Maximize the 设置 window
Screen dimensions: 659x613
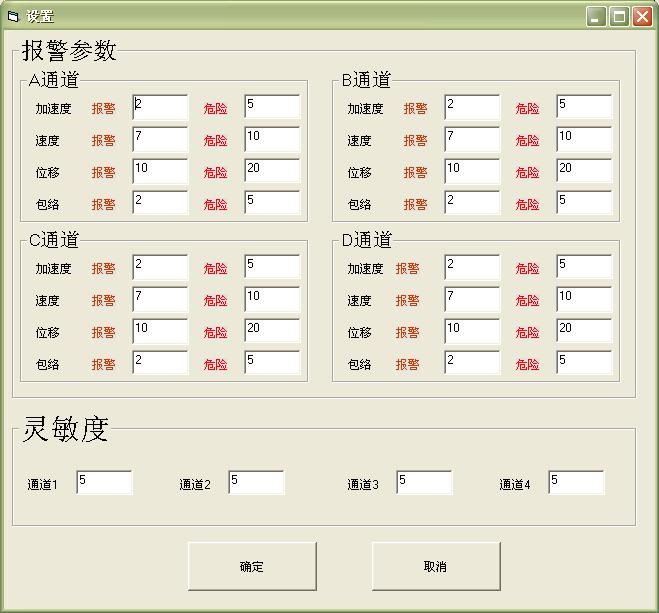pyautogui.click(x=619, y=16)
